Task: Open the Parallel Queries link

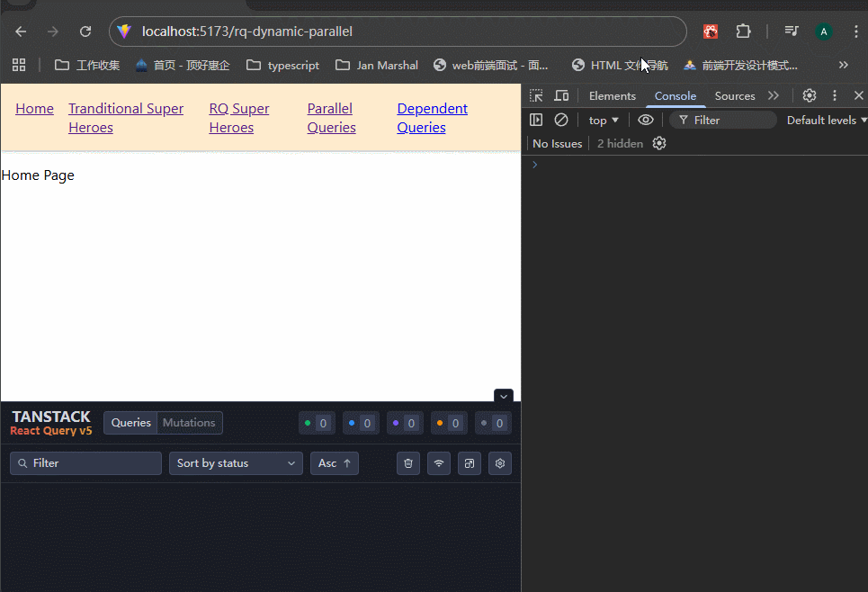Action: tap(331, 118)
